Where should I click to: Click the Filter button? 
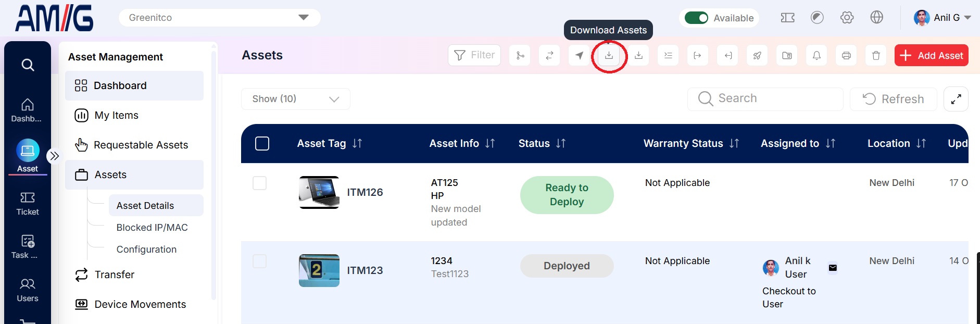point(474,55)
